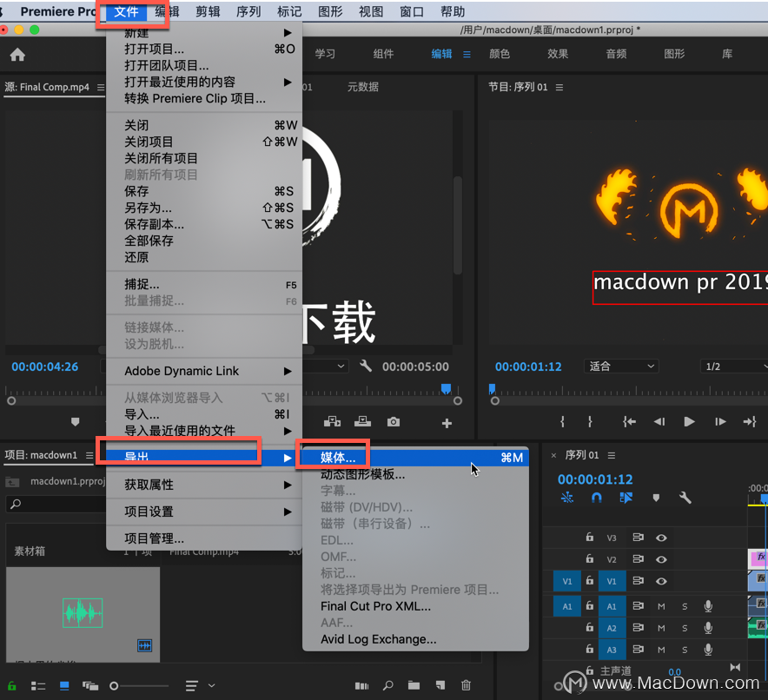
Task: Switch Project panel to icon view
Action: coord(64,686)
